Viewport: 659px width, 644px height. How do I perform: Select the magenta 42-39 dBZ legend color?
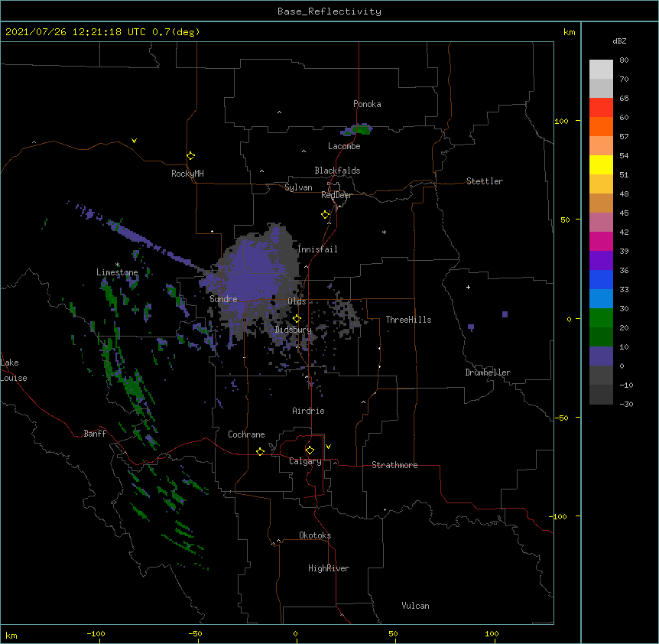pos(601,241)
